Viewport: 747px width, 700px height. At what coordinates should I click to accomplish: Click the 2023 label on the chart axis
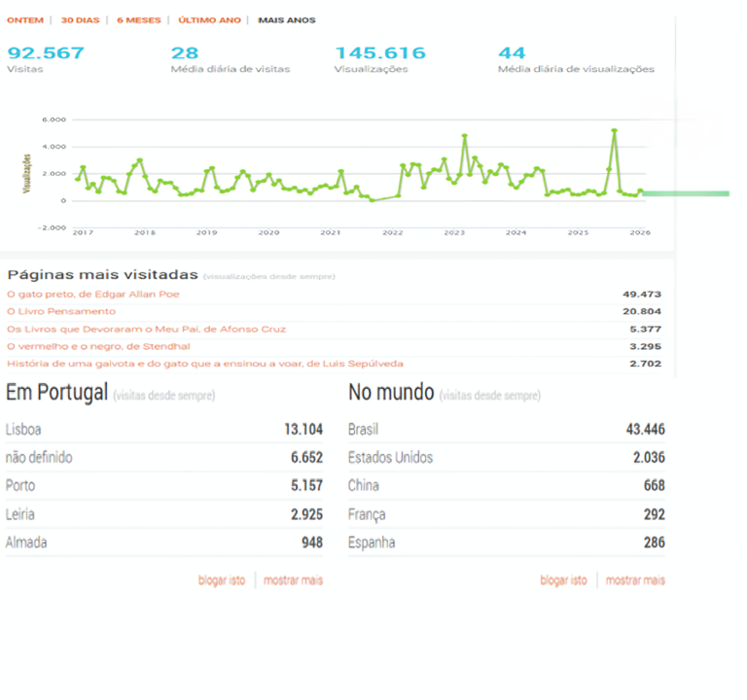(x=454, y=233)
